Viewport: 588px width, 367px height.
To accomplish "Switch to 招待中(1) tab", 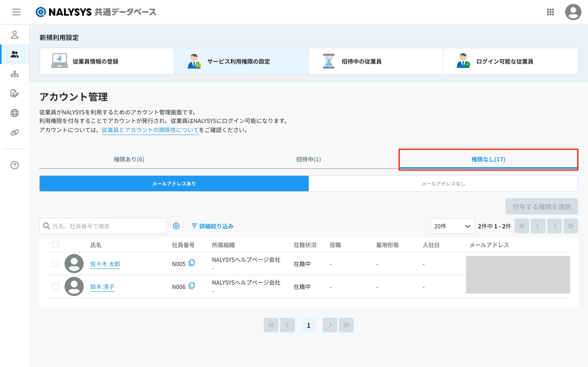I will (308, 159).
